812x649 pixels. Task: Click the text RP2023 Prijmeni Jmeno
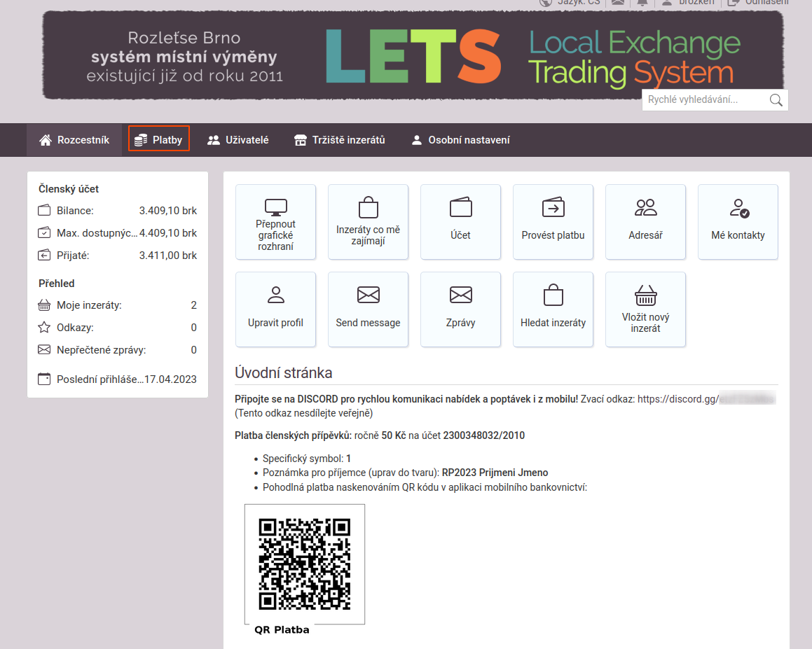495,473
